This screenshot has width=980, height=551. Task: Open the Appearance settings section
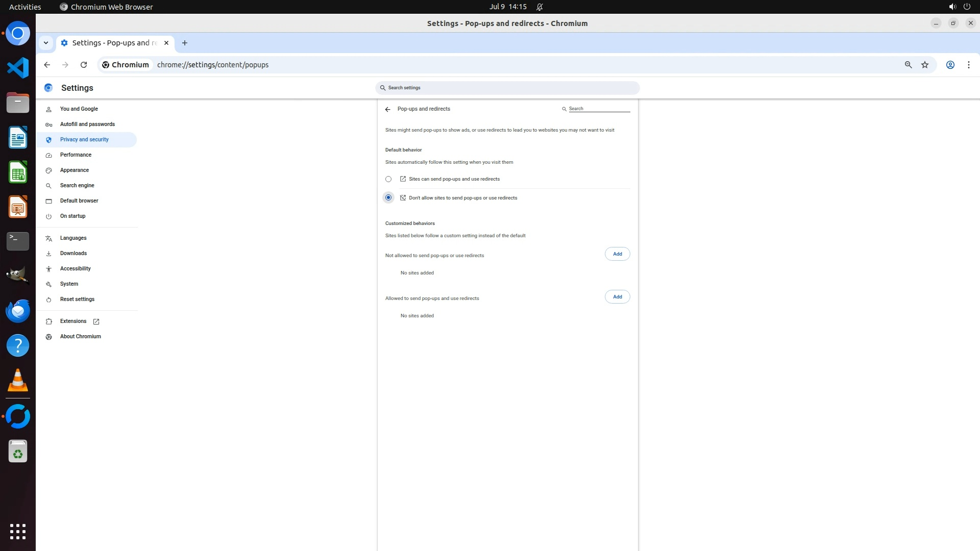click(x=75, y=170)
